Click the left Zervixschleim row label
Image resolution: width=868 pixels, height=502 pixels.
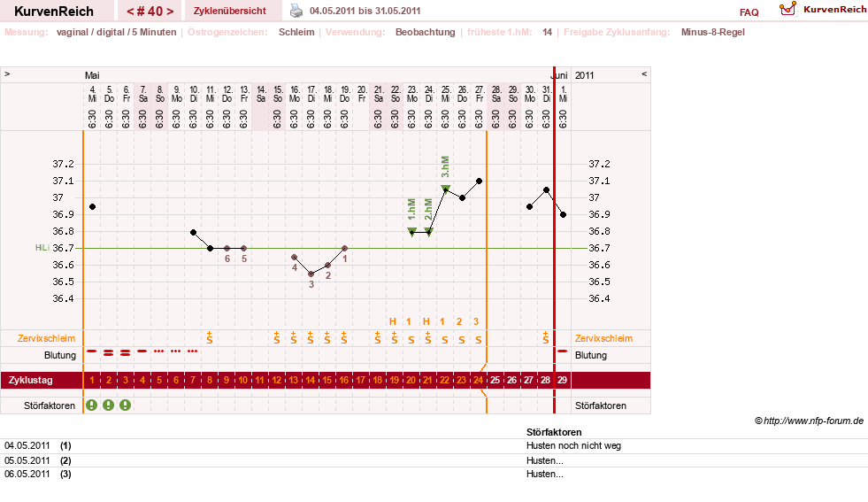point(47,338)
